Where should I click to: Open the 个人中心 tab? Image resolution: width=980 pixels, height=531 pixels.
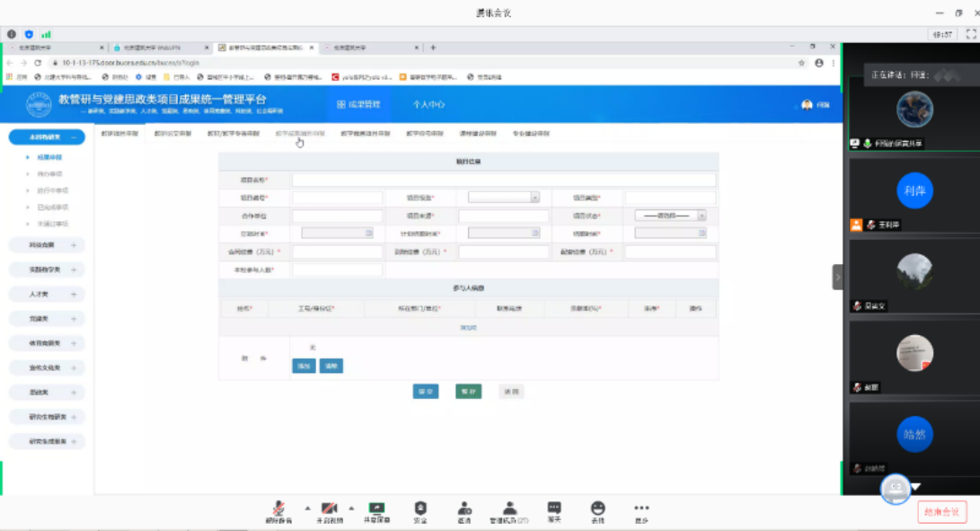428,104
